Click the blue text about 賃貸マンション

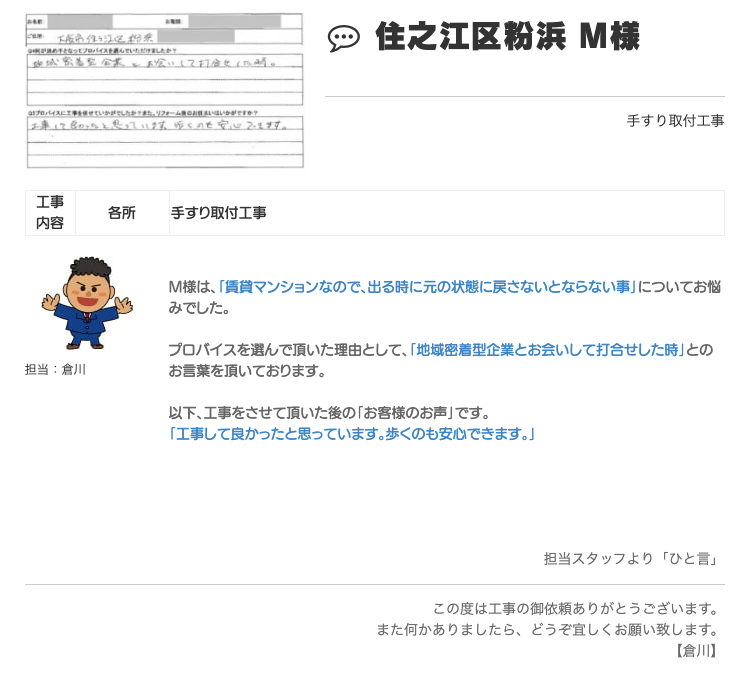pyautogui.click(x=428, y=286)
